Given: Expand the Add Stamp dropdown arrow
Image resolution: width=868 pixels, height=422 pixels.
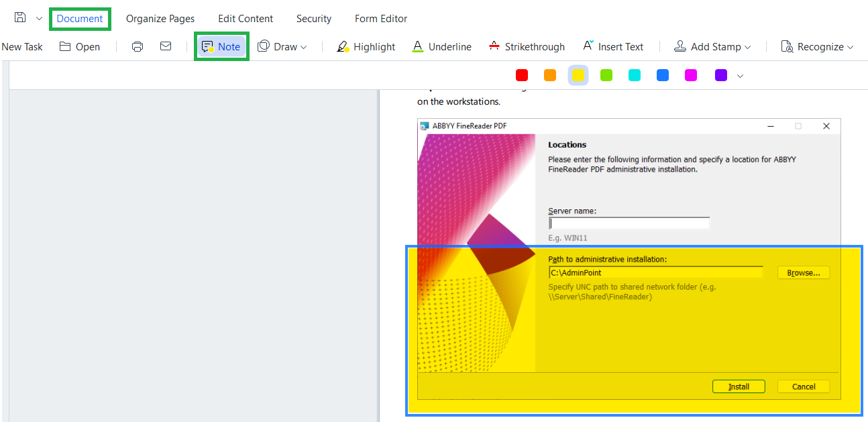Looking at the screenshot, I should point(747,47).
